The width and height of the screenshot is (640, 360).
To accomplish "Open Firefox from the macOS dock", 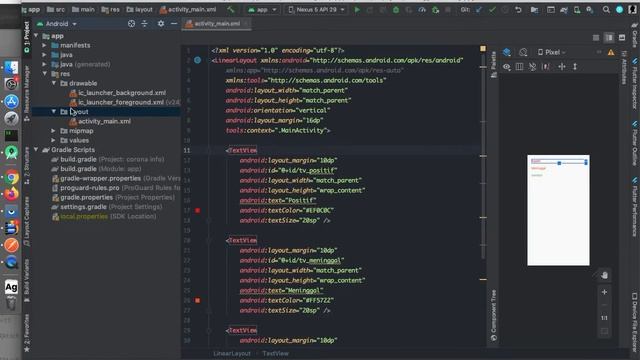I will click(x=11, y=194).
